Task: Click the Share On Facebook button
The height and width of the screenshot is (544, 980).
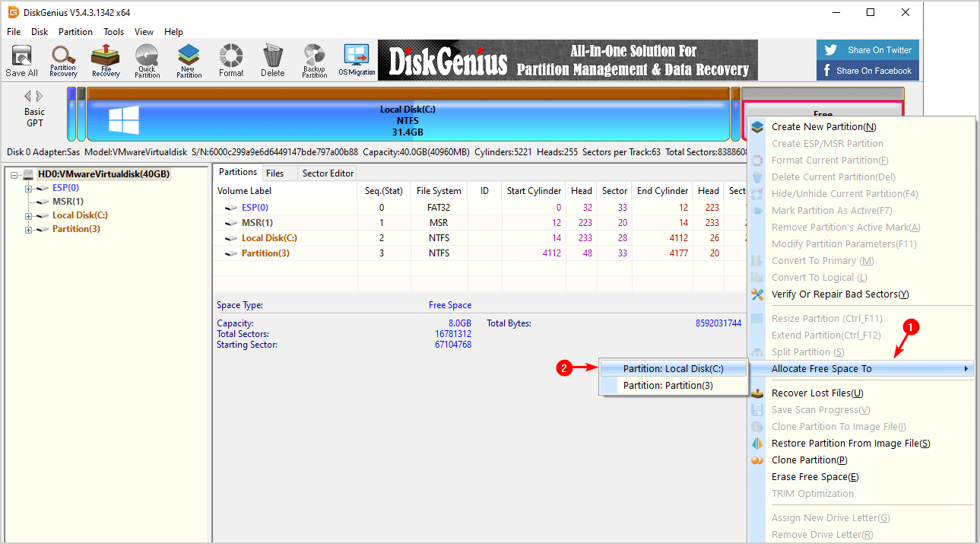Action: click(867, 71)
